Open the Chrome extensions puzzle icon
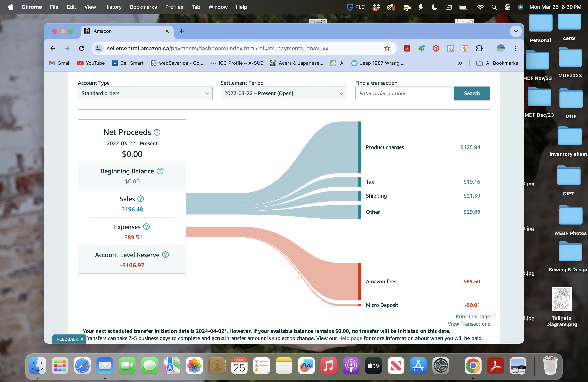The height and width of the screenshot is (382, 588). click(479, 48)
